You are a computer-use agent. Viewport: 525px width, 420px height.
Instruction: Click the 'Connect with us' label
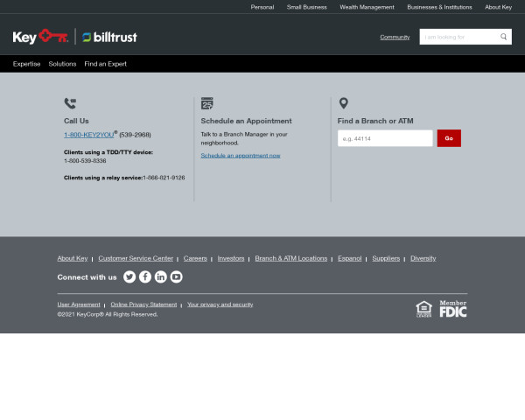tap(87, 277)
